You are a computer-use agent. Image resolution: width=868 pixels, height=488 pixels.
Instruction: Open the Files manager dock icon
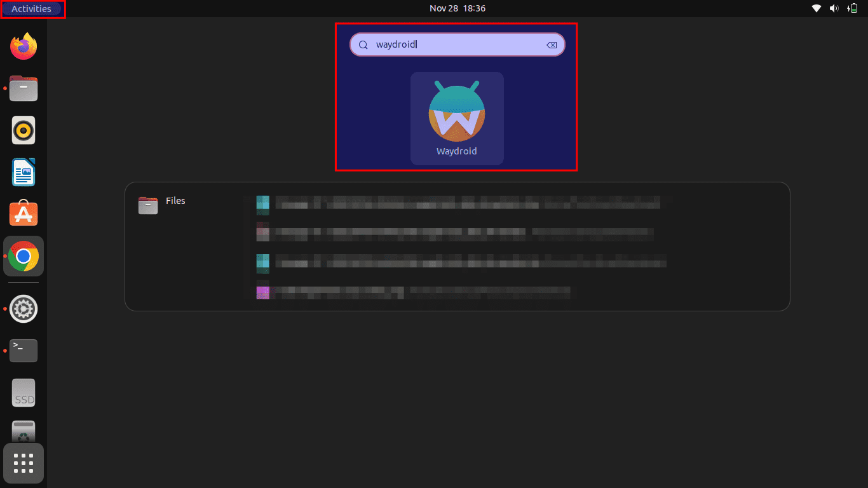[x=24, y=88]
